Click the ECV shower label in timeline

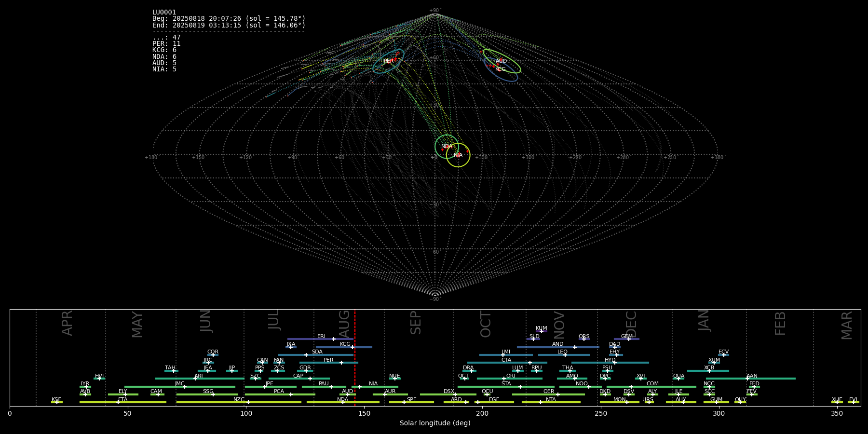pos(724,352)
